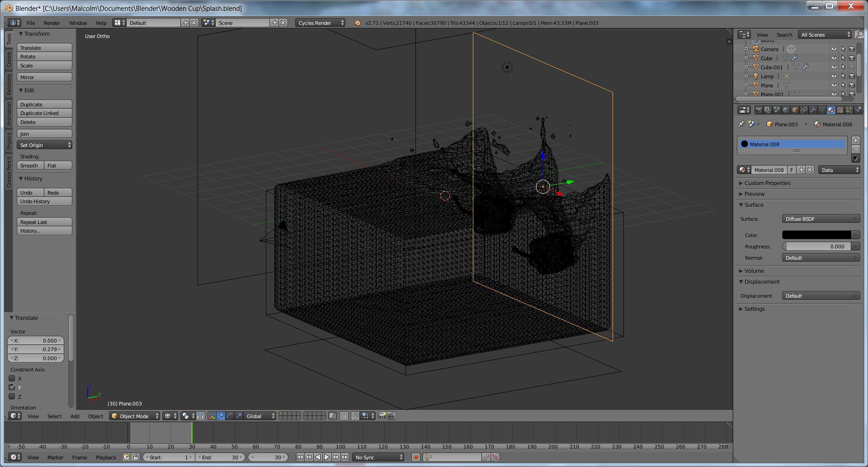Toggle the 3D manipulator widget
The height and width of the screenshot is (467, 868).
click(x=212, y=416)
